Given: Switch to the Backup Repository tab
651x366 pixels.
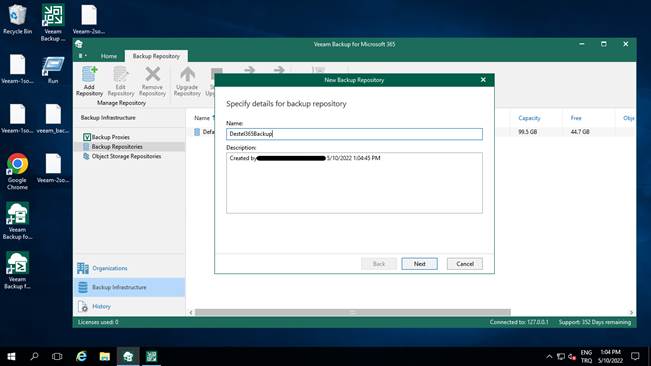Looking at the screenshot, I should point(156,56).
